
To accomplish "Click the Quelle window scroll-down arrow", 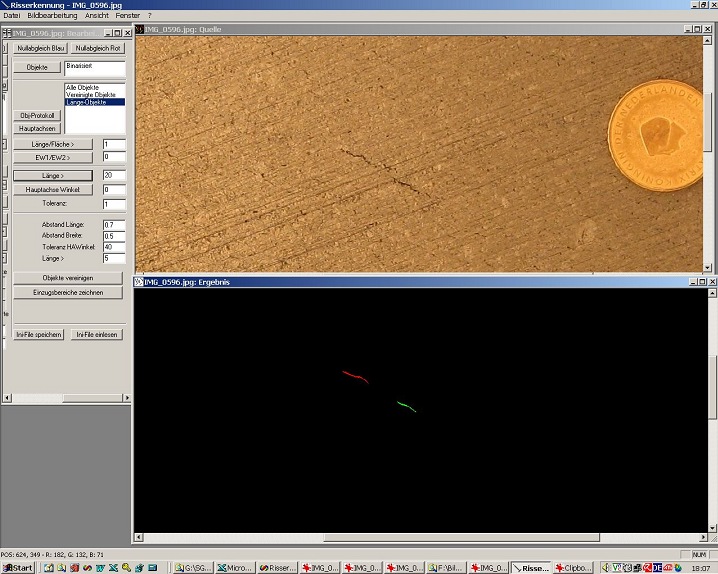I will (707, 268).
